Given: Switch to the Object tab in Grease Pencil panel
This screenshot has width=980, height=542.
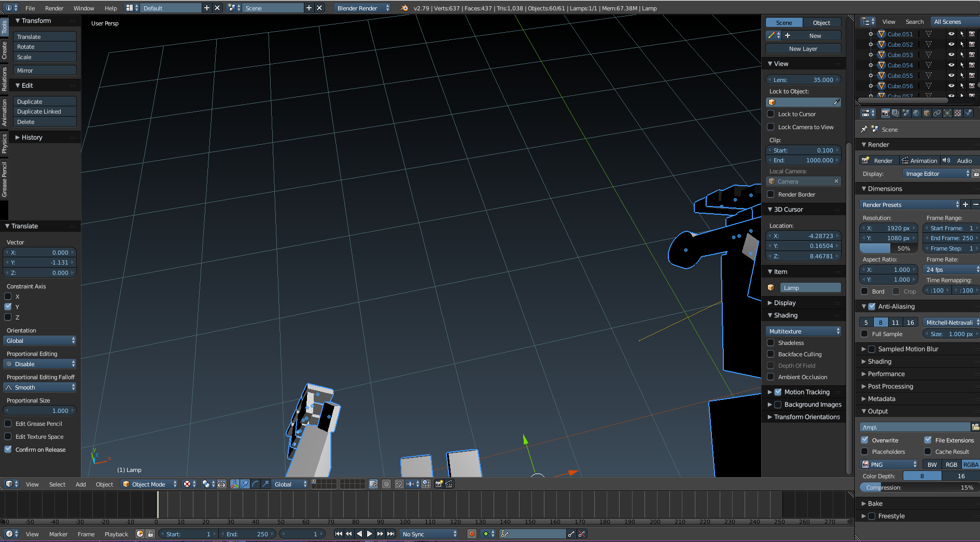Looking at the screenshot, I should [821, 23].
